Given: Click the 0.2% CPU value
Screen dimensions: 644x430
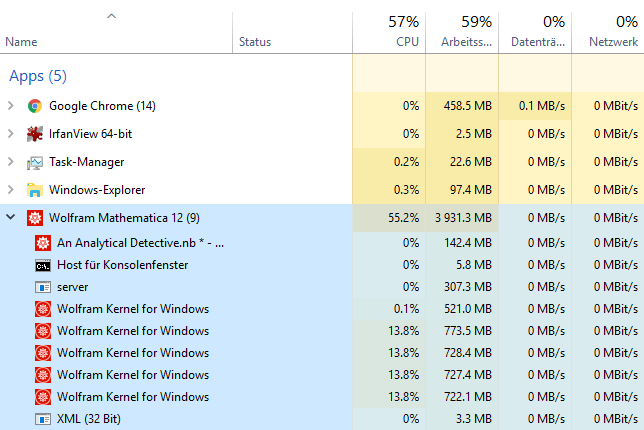Looking at the screenshot, I should pyautogui.click(x=406, y=162).
